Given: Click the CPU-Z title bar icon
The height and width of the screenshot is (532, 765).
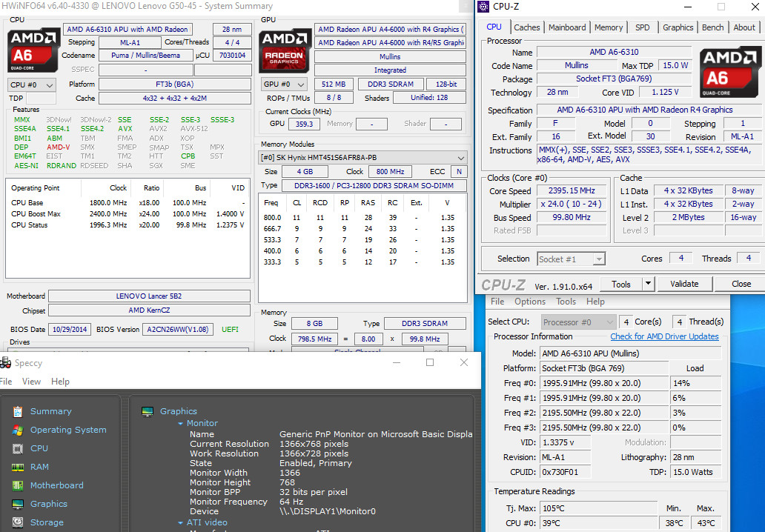Looking at the screenshot, I should click(483, 7).
